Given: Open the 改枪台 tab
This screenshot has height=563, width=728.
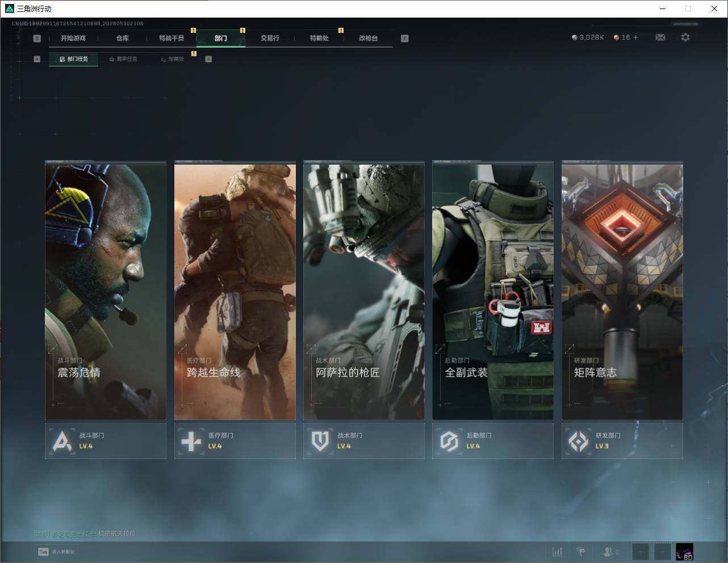Looking at the screenshot, I should point(368,38).
